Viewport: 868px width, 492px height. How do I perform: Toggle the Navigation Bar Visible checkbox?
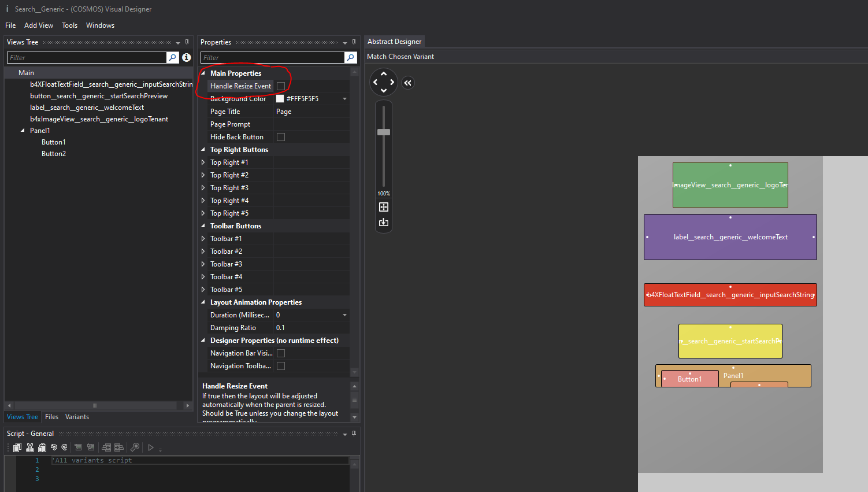tap(281, 353)
